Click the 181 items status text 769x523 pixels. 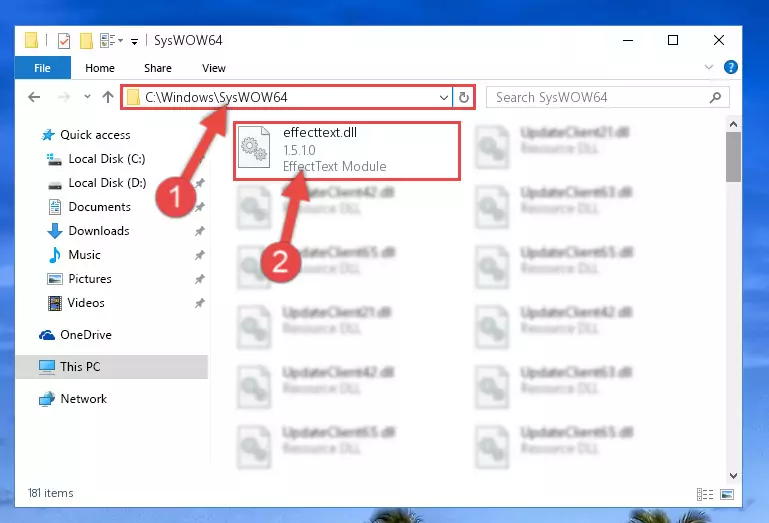[51, 493]
